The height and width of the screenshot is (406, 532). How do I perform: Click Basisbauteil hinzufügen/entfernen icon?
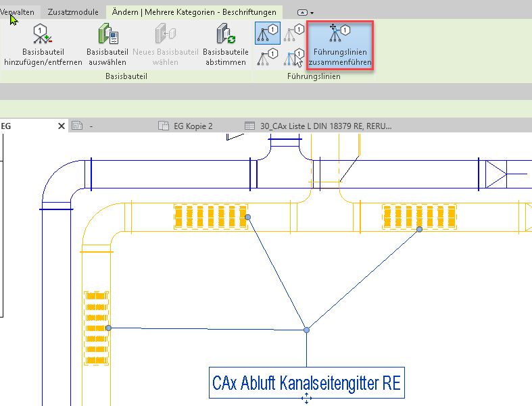pyautogui.click(x=43, y=35)
